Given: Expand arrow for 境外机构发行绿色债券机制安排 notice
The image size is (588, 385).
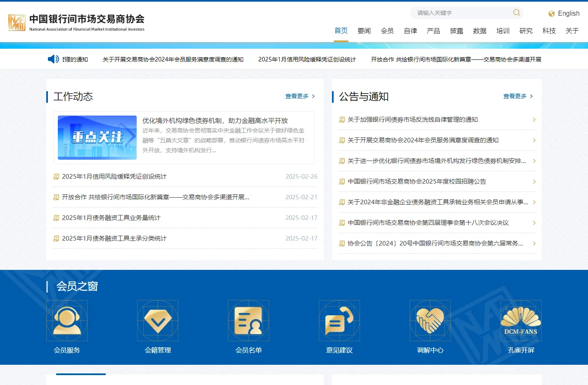Looking at the screenshot, I should click(x=534, y=161).
